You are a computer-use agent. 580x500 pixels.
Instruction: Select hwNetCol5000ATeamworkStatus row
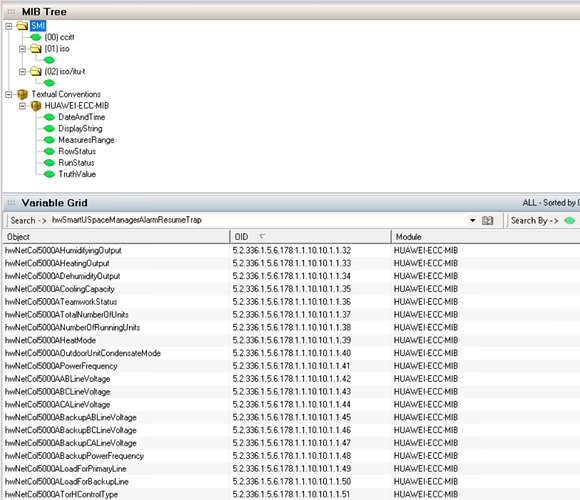[x=291, y=302]
